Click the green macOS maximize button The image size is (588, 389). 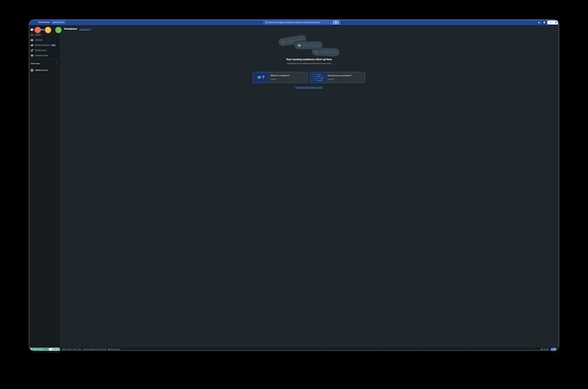(59, 29)
